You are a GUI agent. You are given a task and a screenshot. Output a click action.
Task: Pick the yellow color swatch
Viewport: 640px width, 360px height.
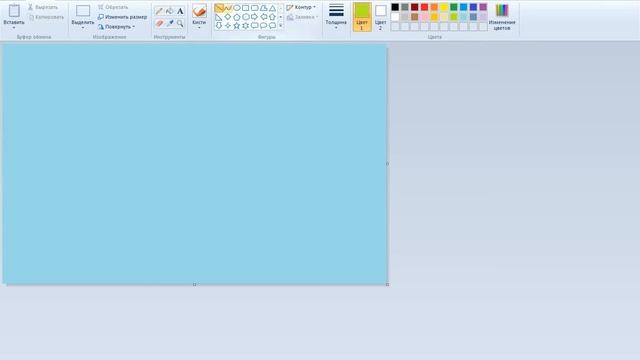pyautogui.click(x=444, y=7)
